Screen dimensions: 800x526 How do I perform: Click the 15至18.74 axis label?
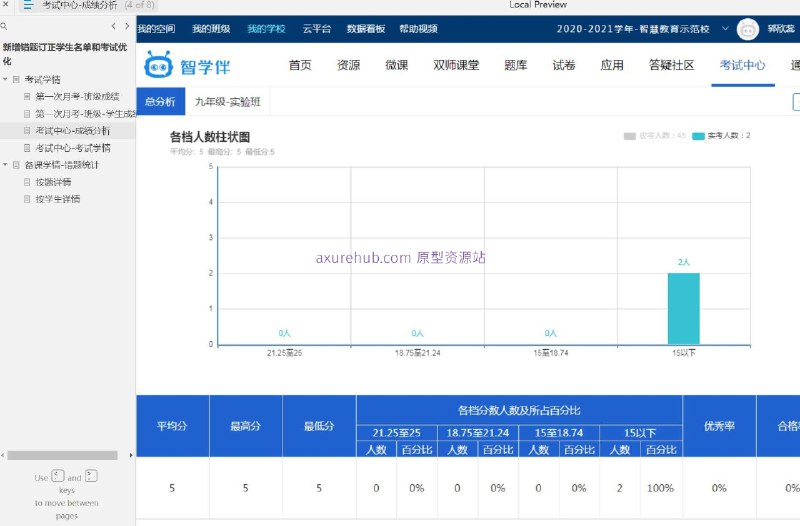pyautogui.click(x=551, y=353)
